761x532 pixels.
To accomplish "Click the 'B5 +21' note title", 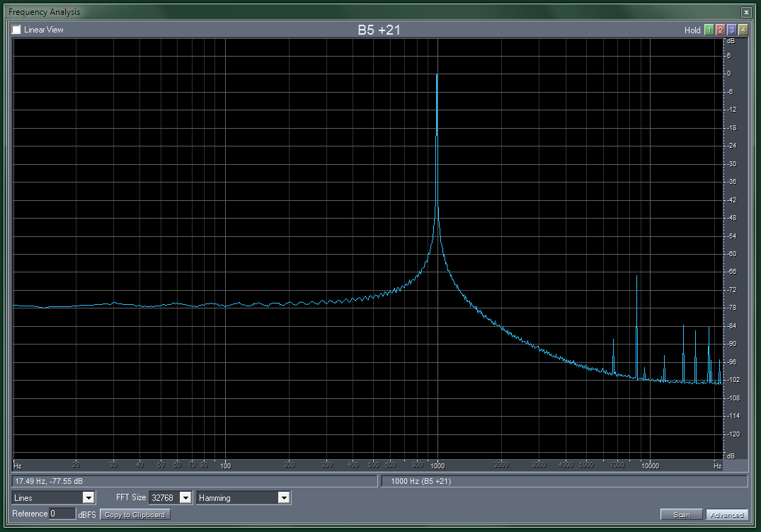I will (x=379, y=30).
